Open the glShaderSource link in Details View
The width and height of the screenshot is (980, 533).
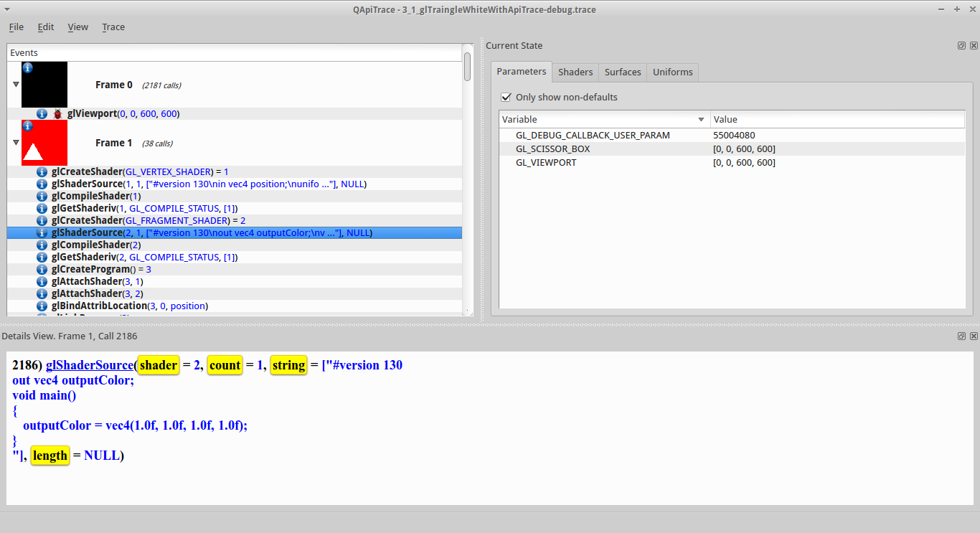[90, 365]
